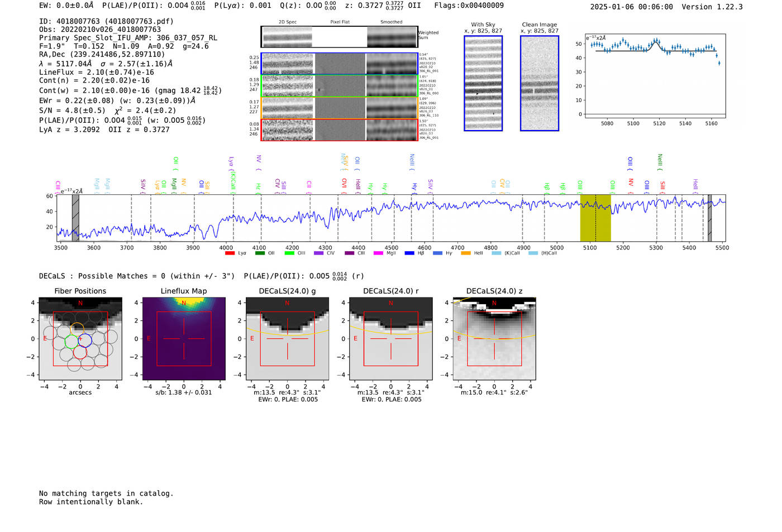Open the Clean Image thumbnail

(540, 83)
